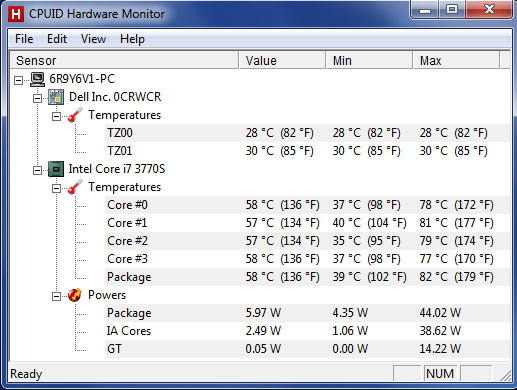
Task: Select the Dell Inc. 0CRWCR label
Action: [x=115, y=97]
